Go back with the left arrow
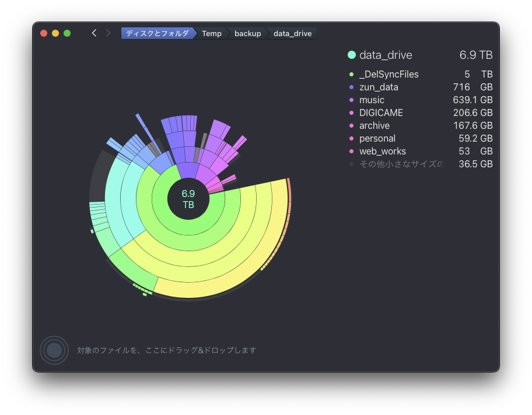This screenshot has width=532, height=415. (94, 33)
